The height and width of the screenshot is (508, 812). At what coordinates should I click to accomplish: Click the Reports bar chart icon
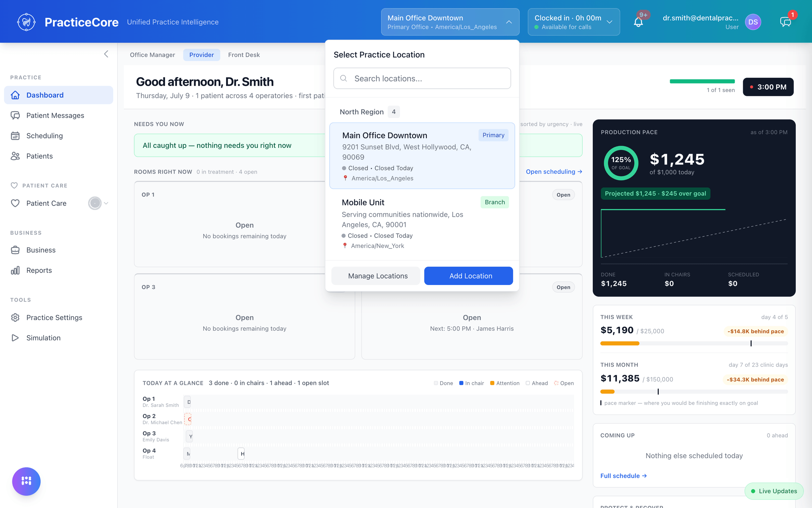15,270
